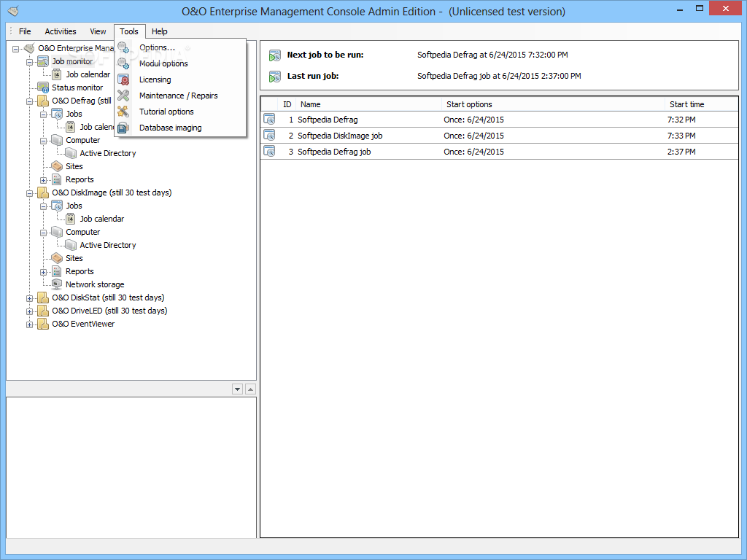Image resolution: width=747 pixels, height=560 pixels.
Task: Click the Tutorial options tools icon
Action: (x=123, y=112)
